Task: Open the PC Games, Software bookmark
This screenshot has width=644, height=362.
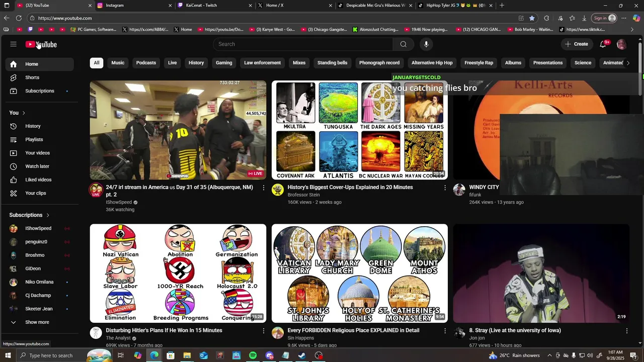Action: tap(93, 30)
